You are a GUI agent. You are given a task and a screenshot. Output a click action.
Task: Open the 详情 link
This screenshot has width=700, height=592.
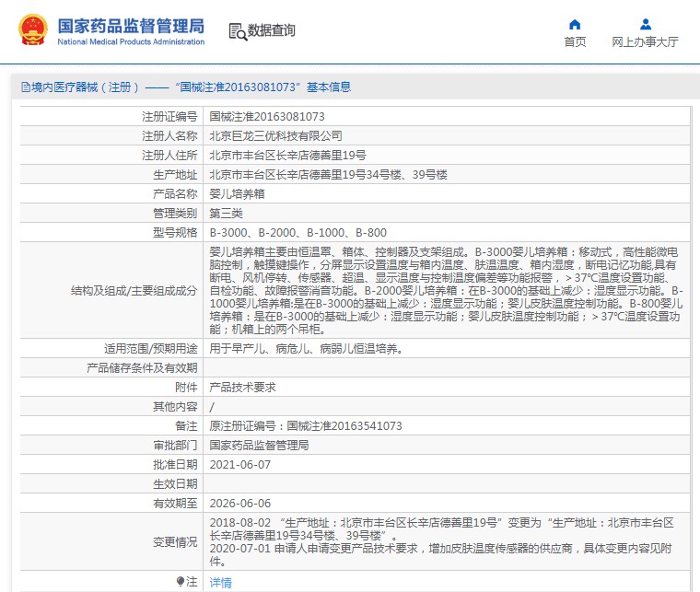(x=220, y=582)
